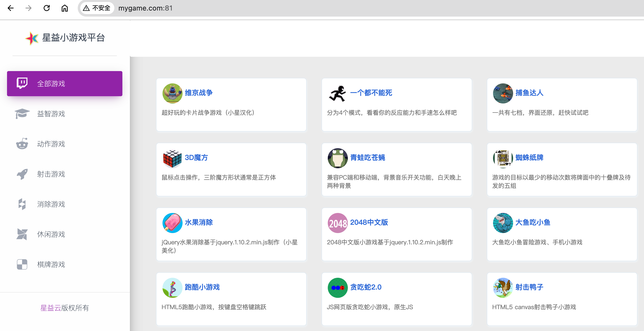Image resolution: width=644 pixels, height=331 pixels.
Task: Go back with browser arrow
Action: (x=11, y=8)
